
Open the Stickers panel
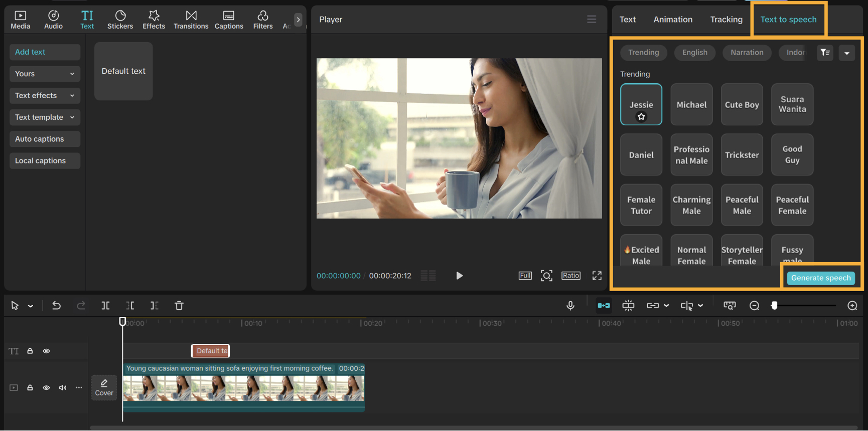click(120, 20)
